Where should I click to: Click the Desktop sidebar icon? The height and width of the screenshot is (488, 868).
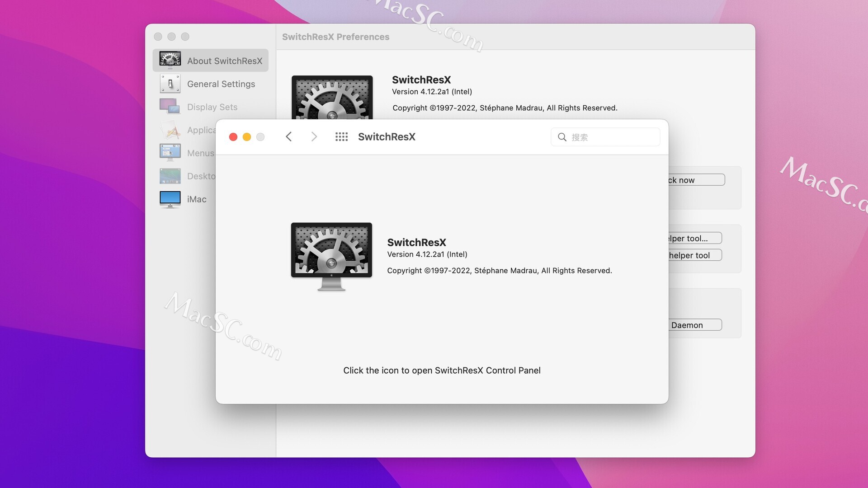pyautogui.click(x=170, y=176)
